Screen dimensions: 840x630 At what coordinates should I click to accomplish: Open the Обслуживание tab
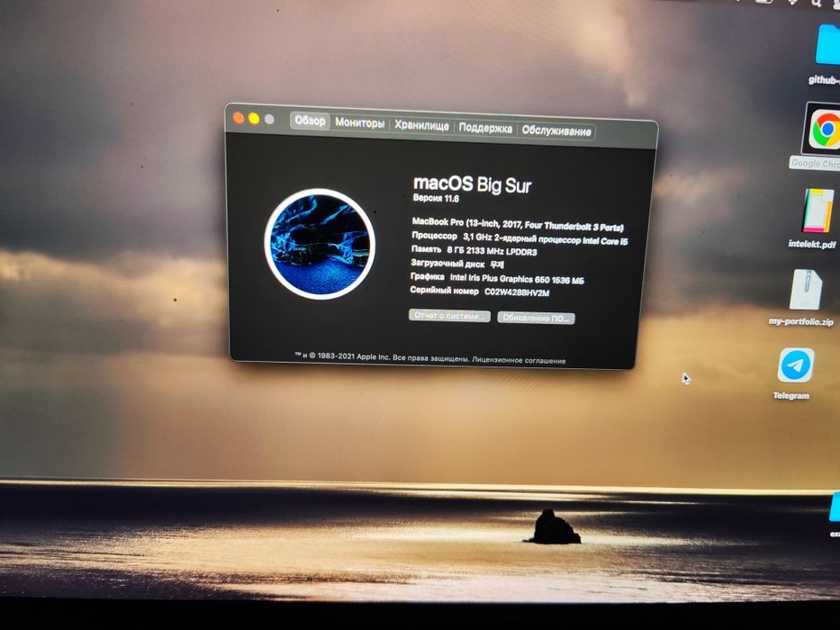coord(556,130)
